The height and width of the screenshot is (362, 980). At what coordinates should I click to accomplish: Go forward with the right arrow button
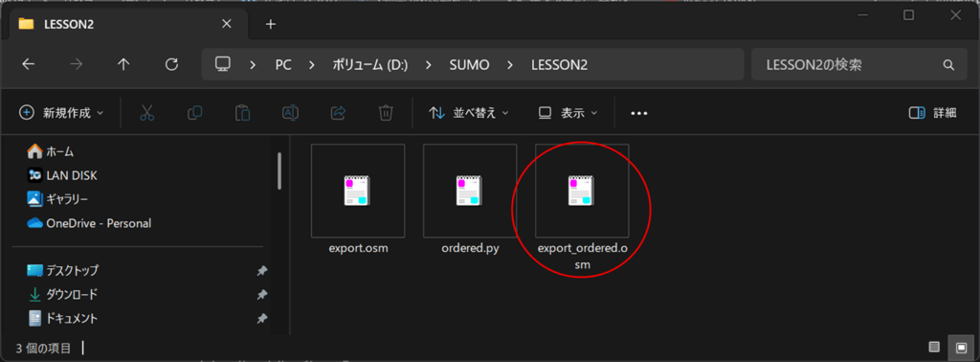(x=77, y=64)
